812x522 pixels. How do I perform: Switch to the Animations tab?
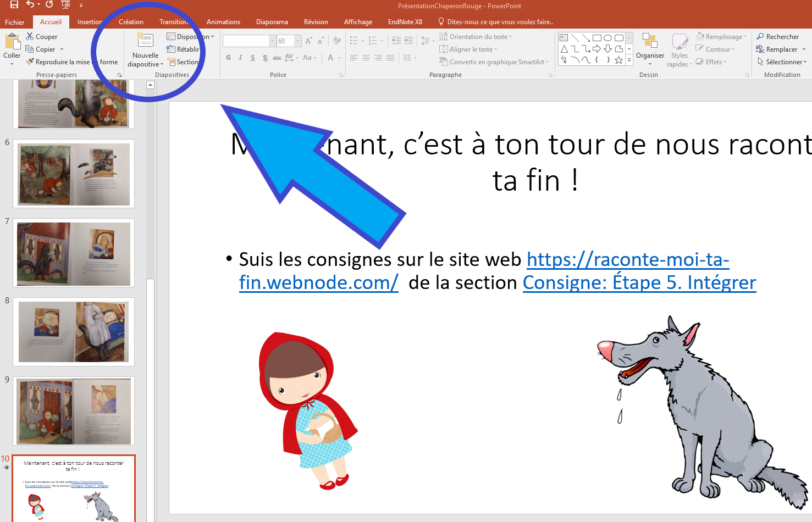(223, 23)
